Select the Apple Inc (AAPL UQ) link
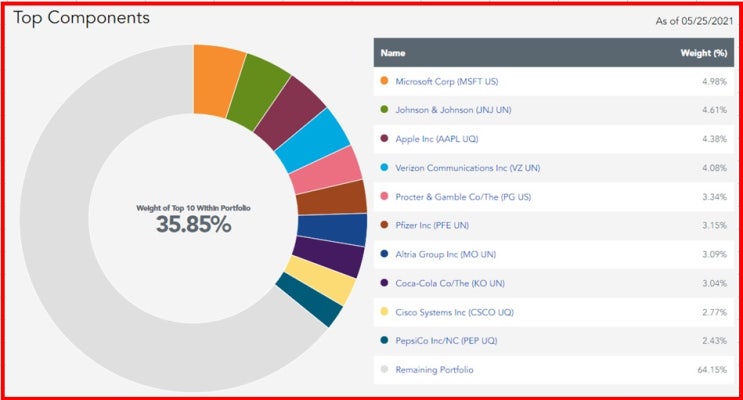Screen dimensions: 743x400 click(x=437, y=139)
